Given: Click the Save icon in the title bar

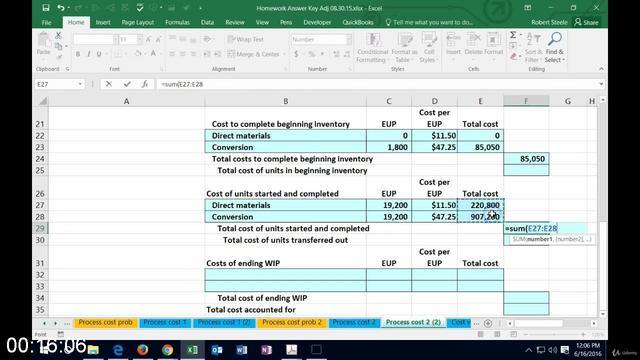Looking at the screenshot, I should click(x=46, y=8).
